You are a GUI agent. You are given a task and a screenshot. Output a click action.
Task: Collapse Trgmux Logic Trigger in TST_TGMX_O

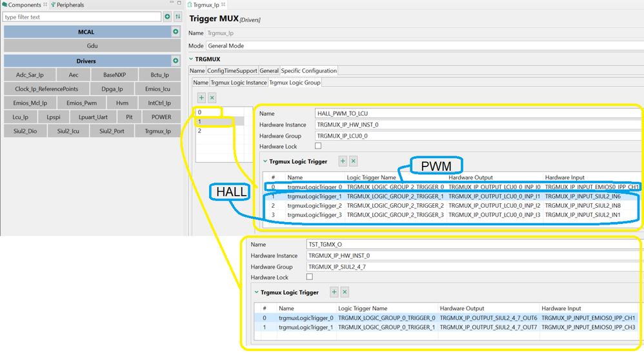click(x=256, y=292)
